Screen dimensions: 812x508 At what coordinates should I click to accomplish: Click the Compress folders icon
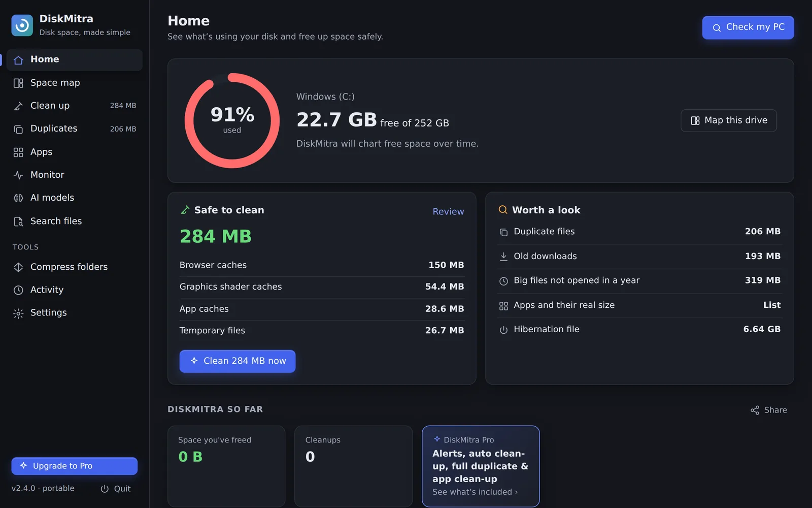18,267
